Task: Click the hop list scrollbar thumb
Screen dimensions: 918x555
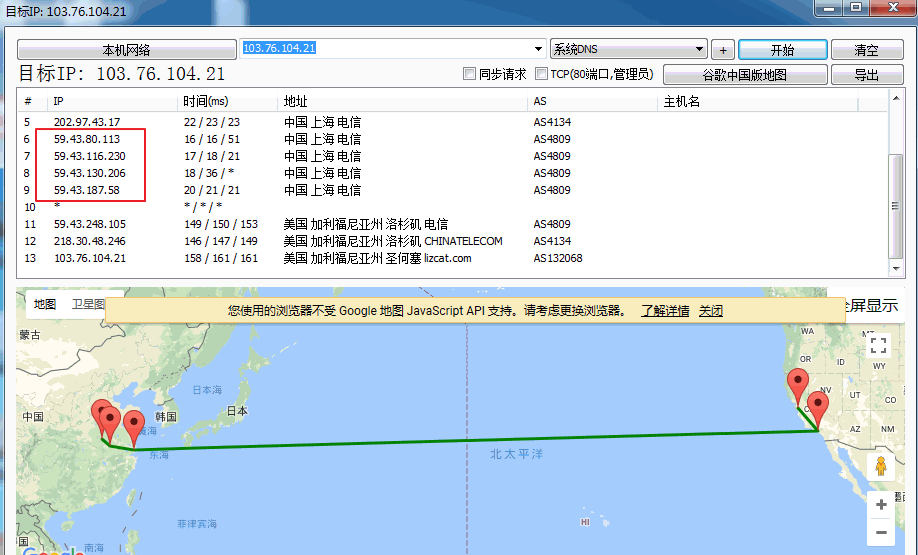Action: point(895,205)
